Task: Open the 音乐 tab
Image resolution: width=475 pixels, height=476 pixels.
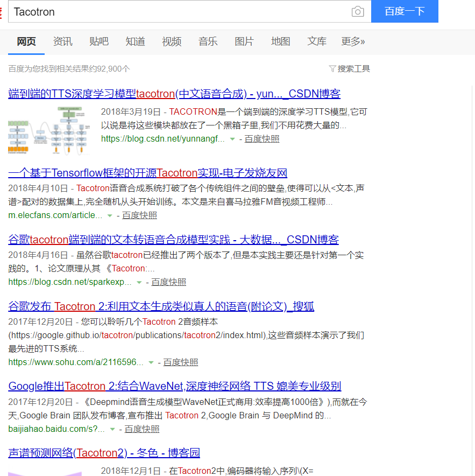Action: (x=208, y=41)
